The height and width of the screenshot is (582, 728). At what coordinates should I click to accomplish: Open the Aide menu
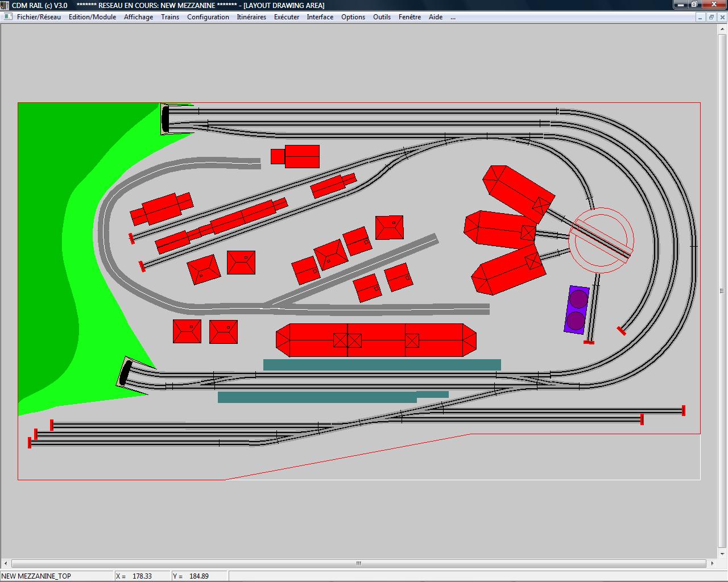[436, 17]
